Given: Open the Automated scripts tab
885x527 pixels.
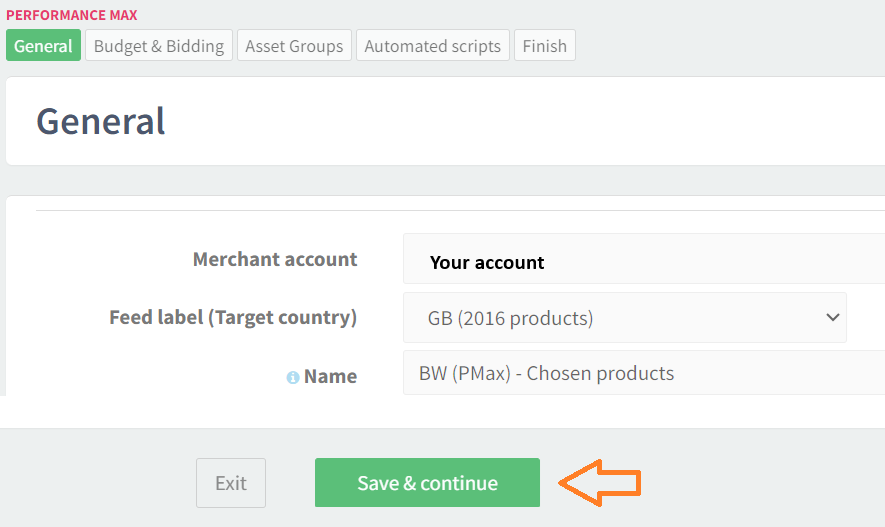Looking at the screenshot, I should click(432, 46).
